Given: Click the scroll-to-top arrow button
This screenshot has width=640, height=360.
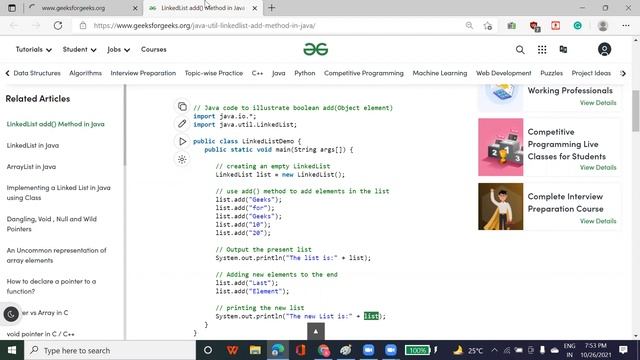Looking at the screenshot, I should coord(315,331).
